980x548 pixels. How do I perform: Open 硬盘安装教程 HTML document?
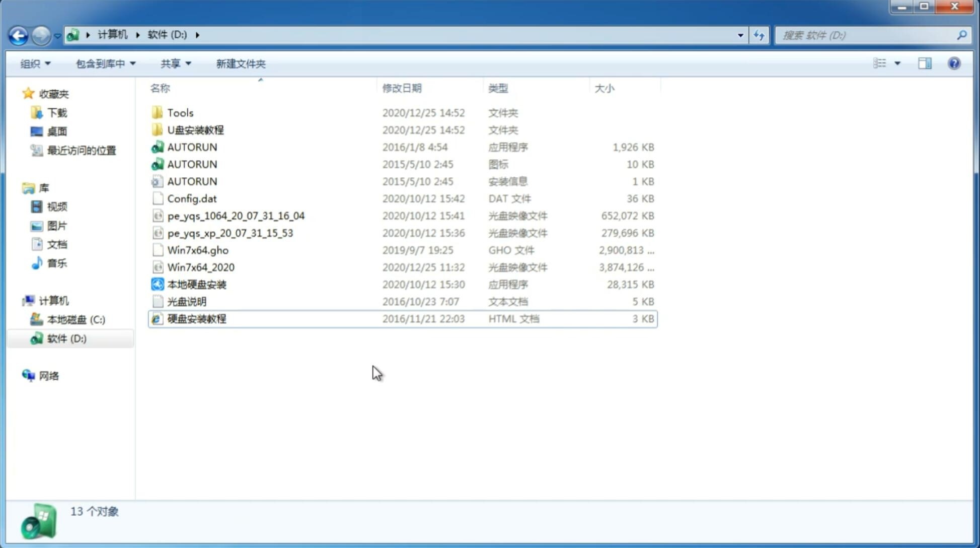196,318
